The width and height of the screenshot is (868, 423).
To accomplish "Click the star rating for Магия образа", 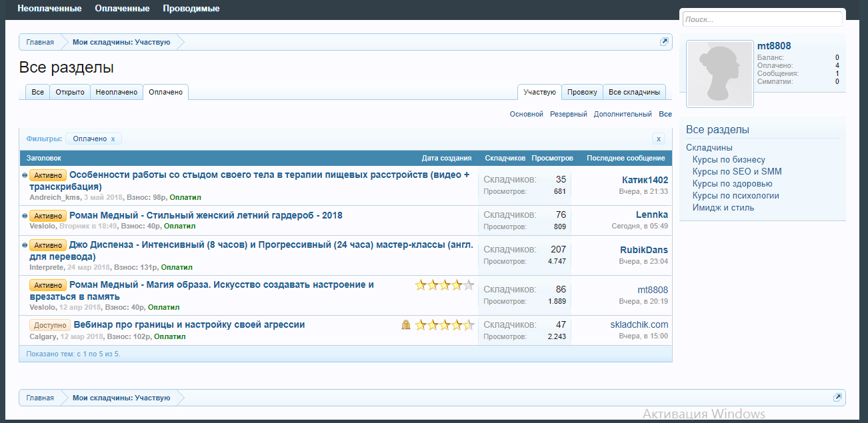I will pos(445,285).
